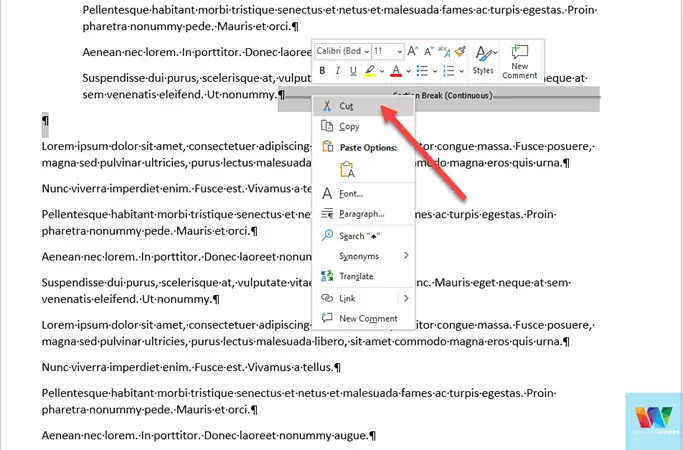Apply numbered list formatting
The image size is (683, 450).
tap(449, 71)
